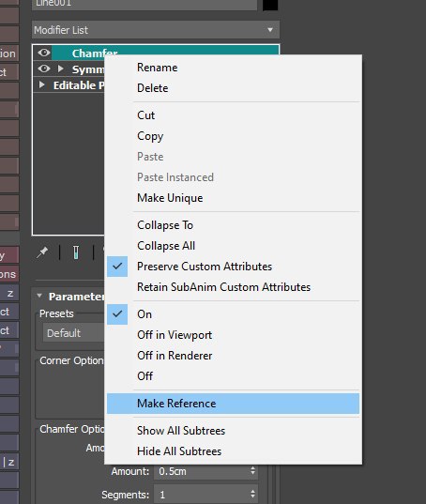Open the Modifier List dropdown
Screen dimensions: 426x504
click(156, 30)
